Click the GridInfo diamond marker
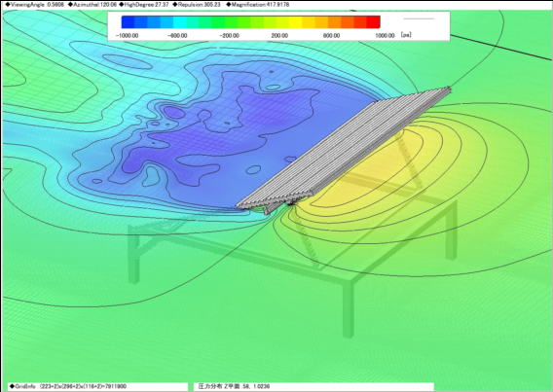 pyautogui.click(x=12, y=386)
